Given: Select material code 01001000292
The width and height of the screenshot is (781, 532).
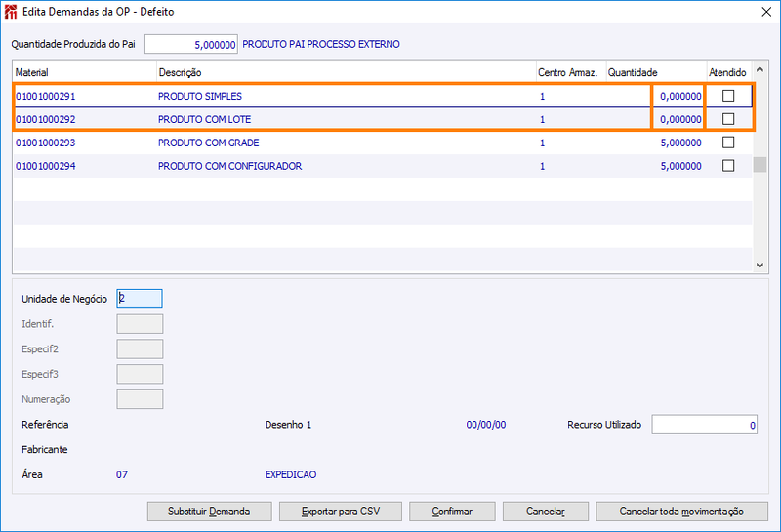Looking at the screenshot, I should pos(45,119).
